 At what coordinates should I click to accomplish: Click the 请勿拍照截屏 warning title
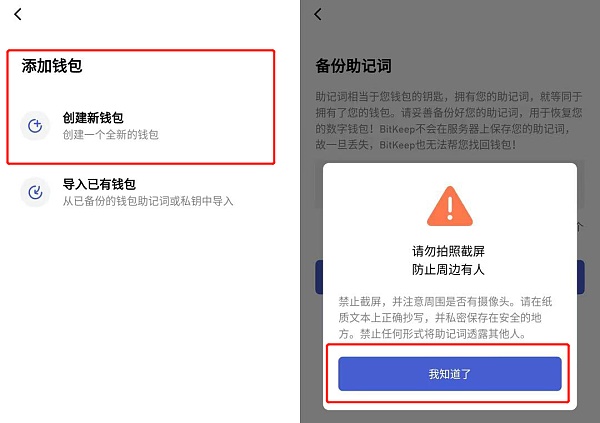click(x=448, y=251)
